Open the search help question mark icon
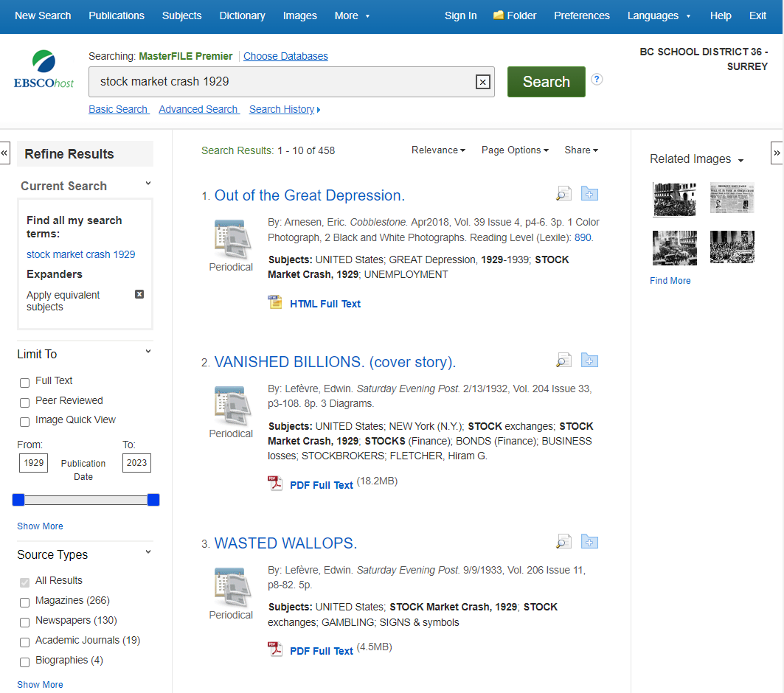Viewport: 784px width, 693px height. (x=597, y=79)
